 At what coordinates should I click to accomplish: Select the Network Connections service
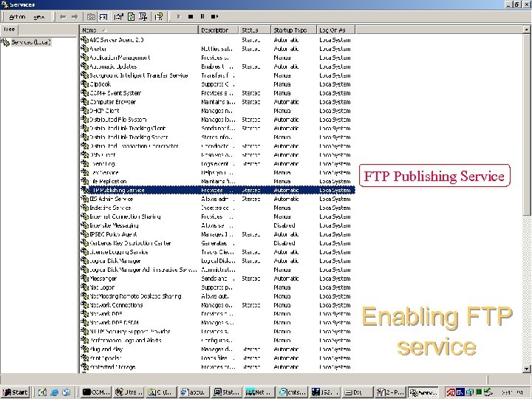(x=218, y=305)
